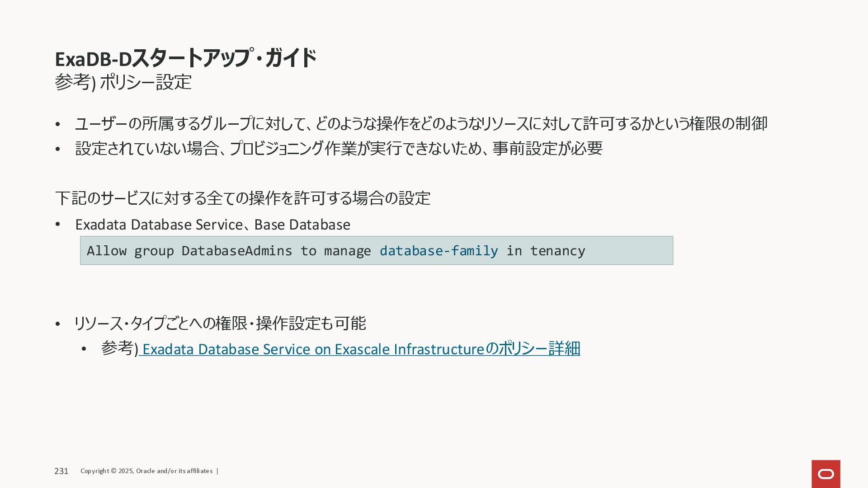Image resolution: width=868 pixels, height=488 pixels.
Task: Click the red Oracle logo icon
Action: [826, 474]
